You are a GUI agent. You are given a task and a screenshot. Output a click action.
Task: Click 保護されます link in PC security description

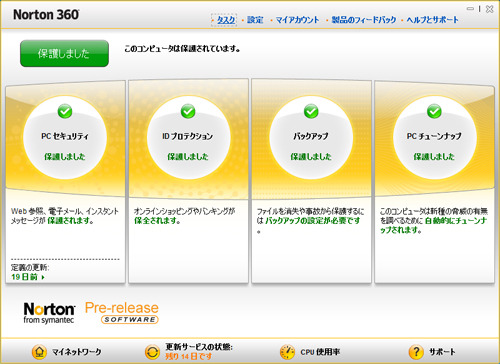70,221
